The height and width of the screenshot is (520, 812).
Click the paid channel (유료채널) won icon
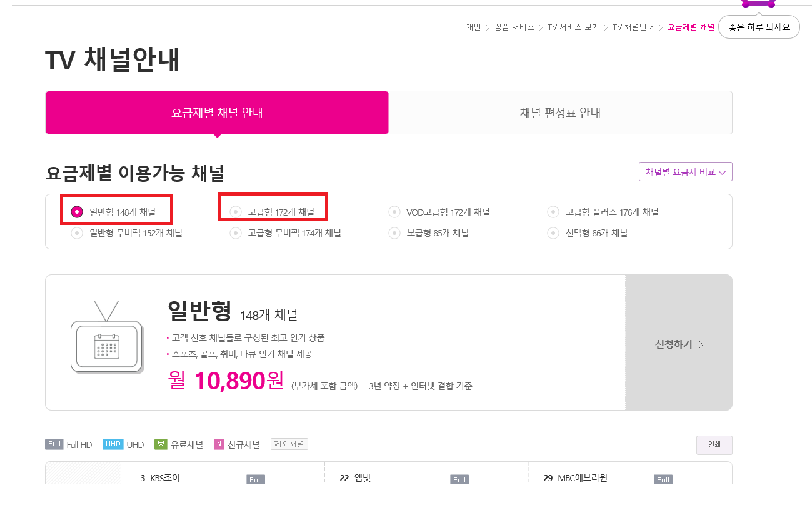161,444
